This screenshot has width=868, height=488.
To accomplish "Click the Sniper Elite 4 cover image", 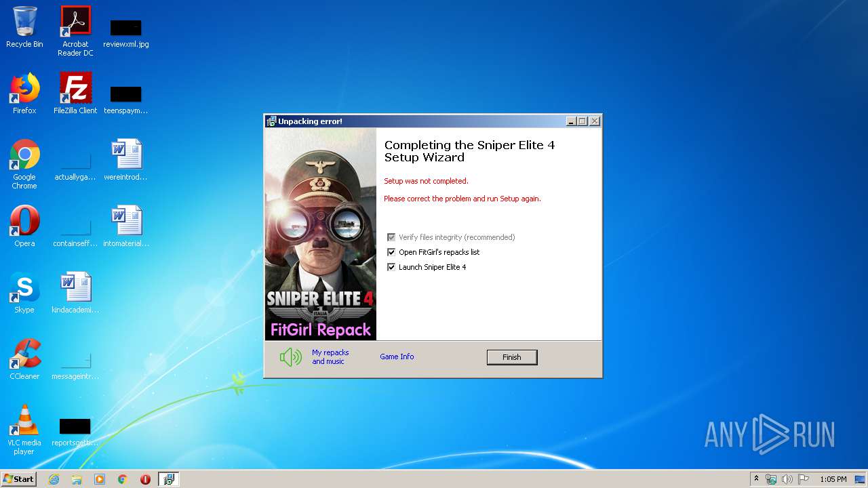I will coord(320,234).
